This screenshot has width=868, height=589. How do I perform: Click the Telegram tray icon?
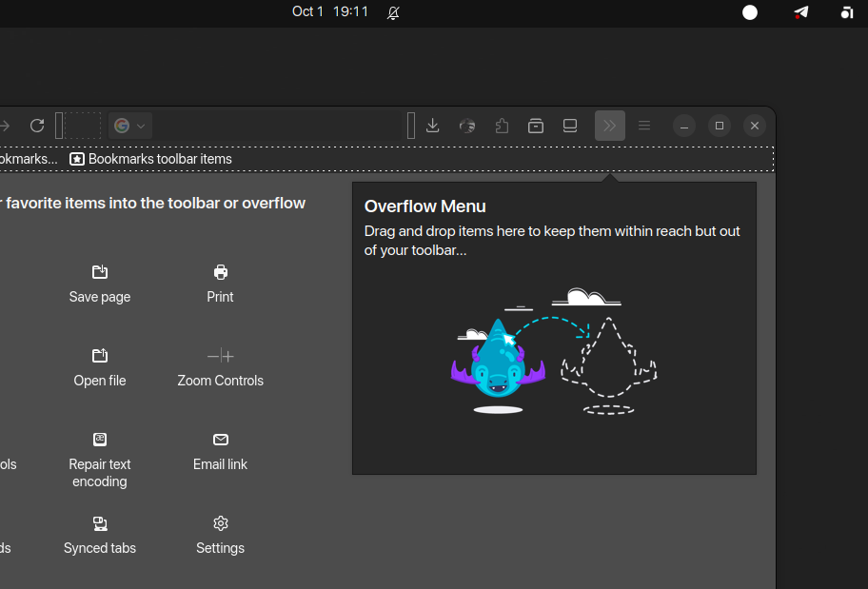[x=801, y=12]
